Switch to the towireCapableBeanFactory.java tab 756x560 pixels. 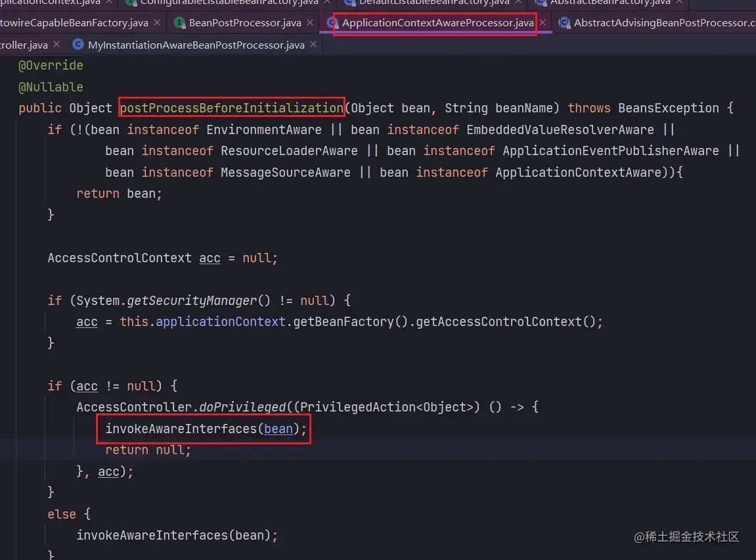click(x=74, y=22)
